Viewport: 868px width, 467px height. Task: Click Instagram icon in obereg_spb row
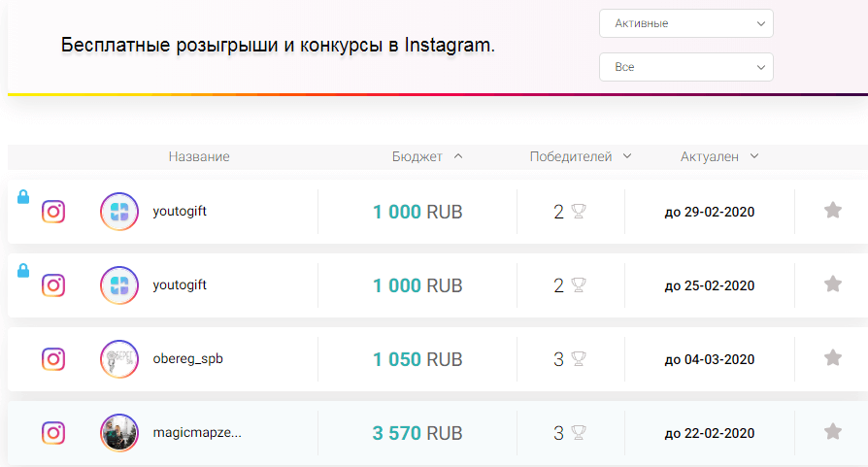[53, 359]
